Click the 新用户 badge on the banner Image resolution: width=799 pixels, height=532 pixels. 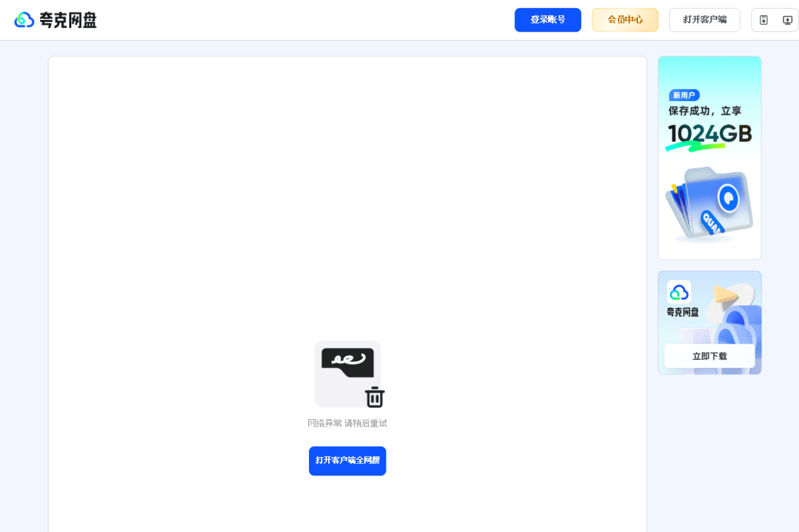click(684, 95)
